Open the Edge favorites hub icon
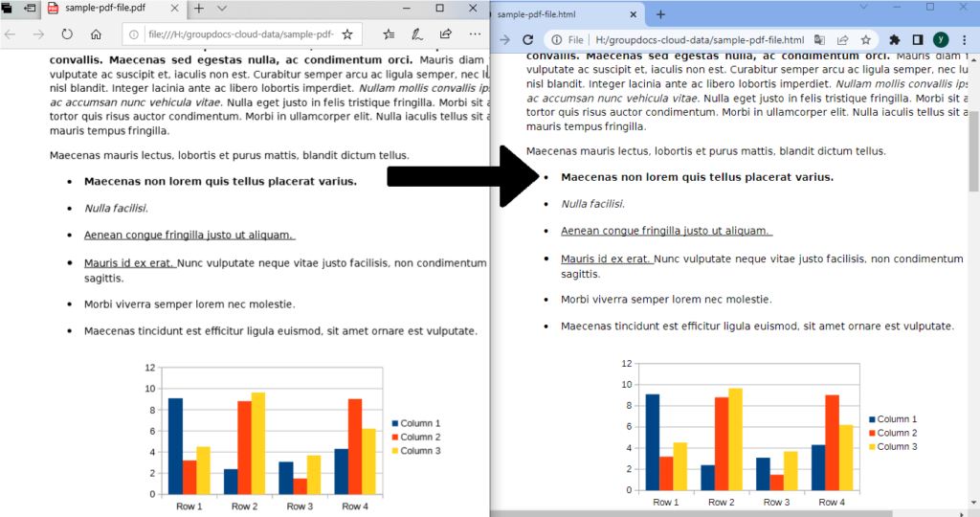The height and width of the screenshot is (517, 980). pos(389,34)
